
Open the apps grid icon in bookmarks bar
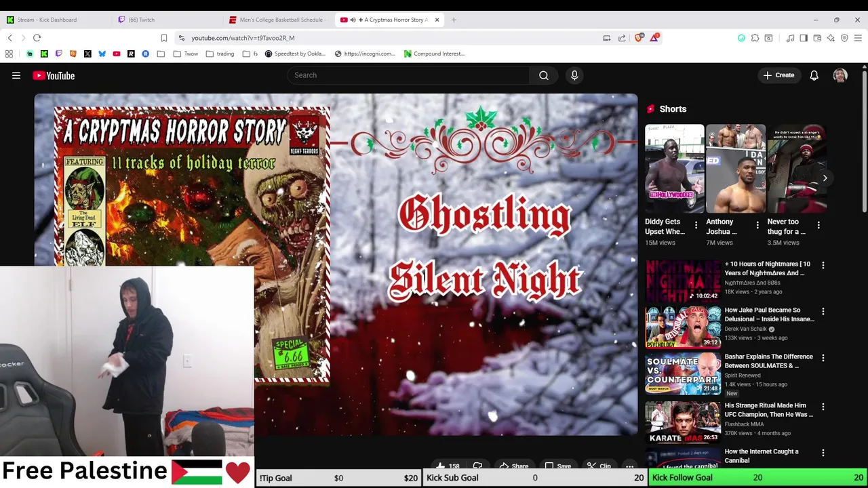click(x=9, y=54)
